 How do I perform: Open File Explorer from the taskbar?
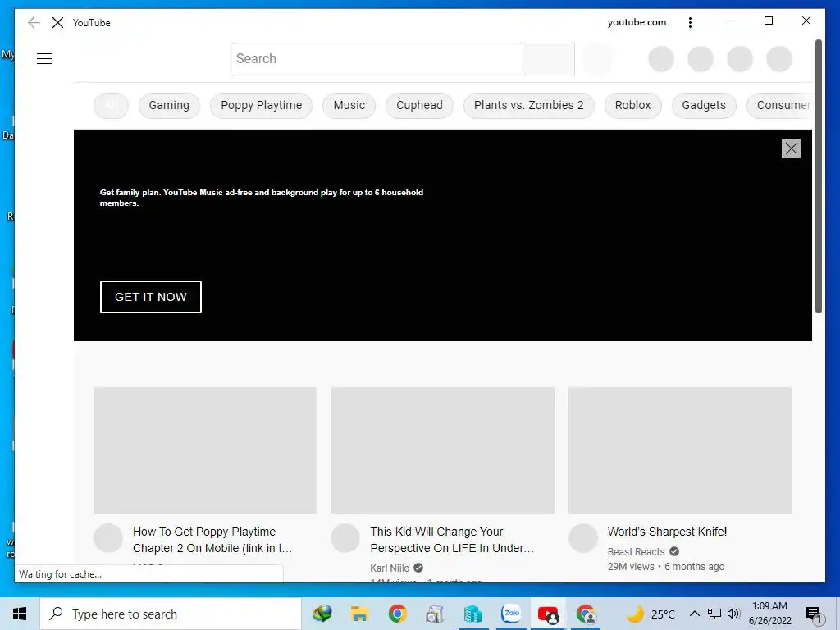click(359, 614)
